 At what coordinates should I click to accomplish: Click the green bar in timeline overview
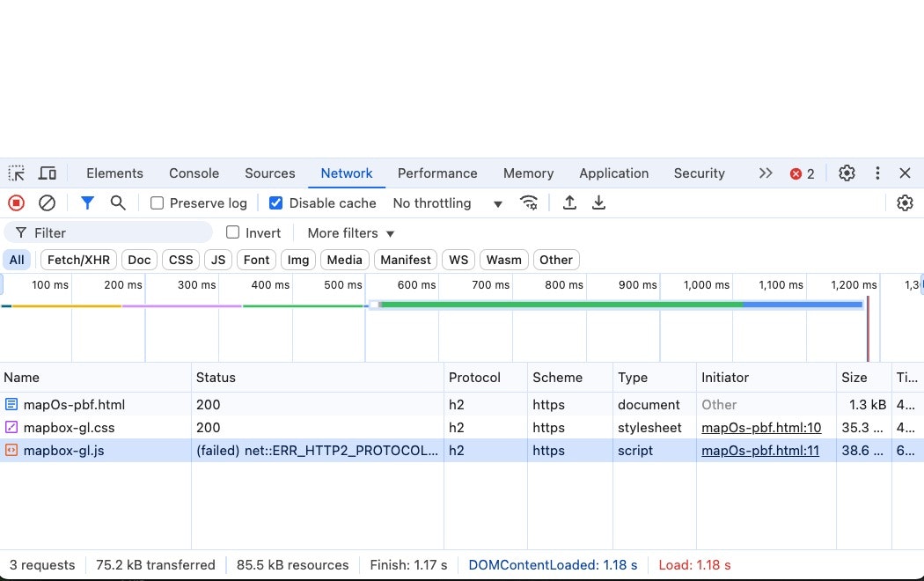coord(561,305)
